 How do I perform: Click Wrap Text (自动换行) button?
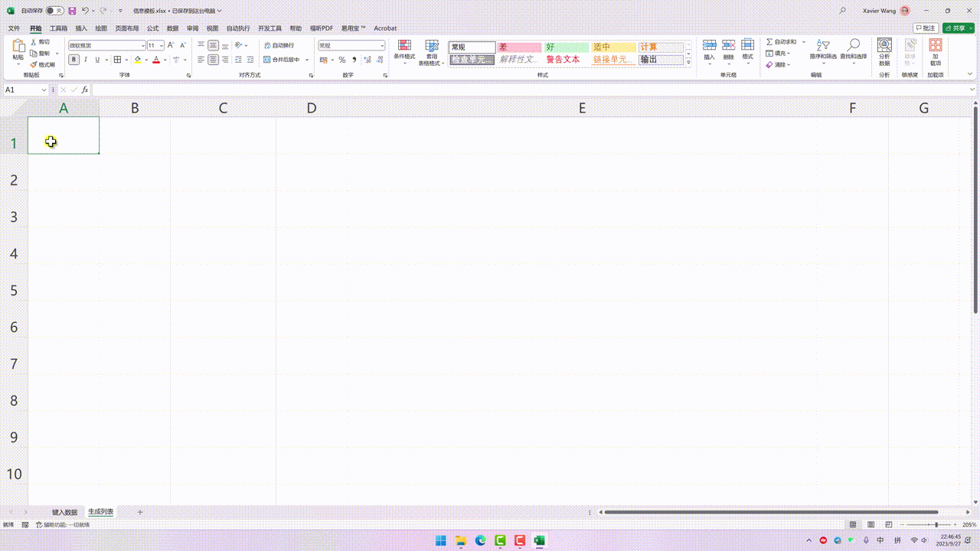[279, 46]
